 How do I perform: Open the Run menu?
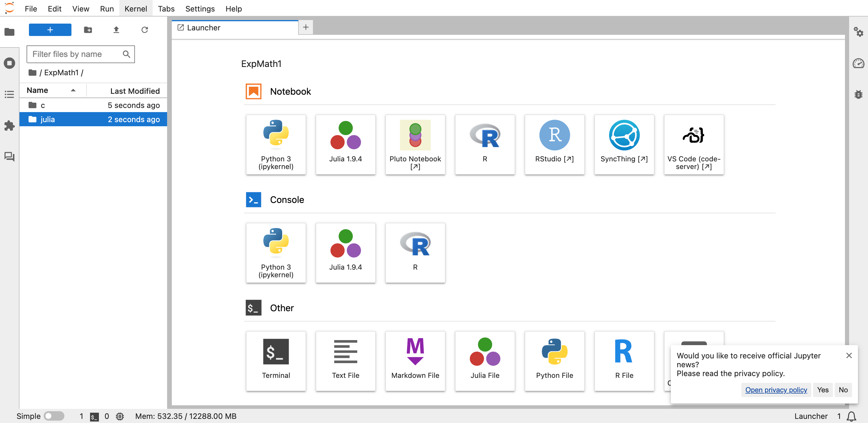107,9
